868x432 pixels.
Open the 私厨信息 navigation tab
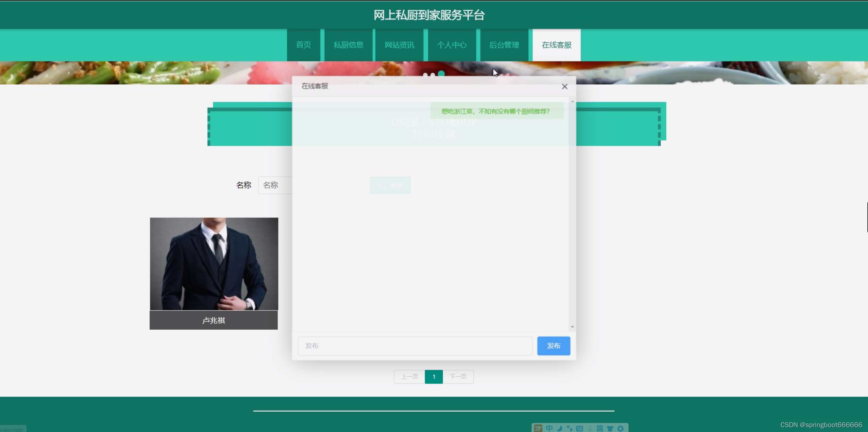pyautogui.click(x=348, y=45)
